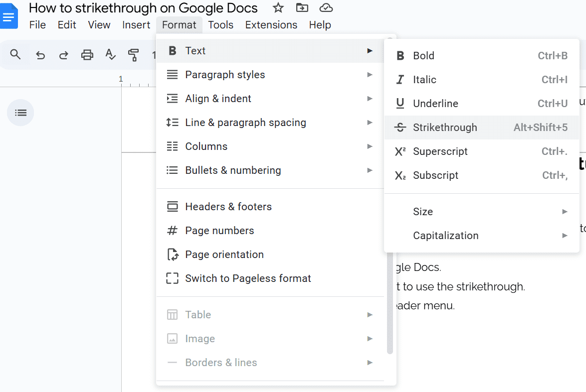Click the Borders & lines menu label
The width and height of the screenshot is (586, 392).
tap(221, 363)
